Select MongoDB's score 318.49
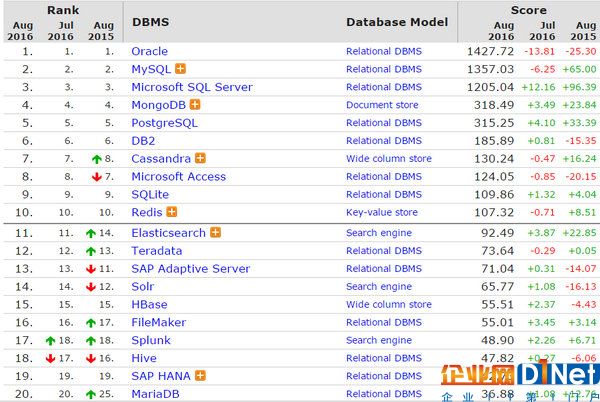This screenshot has width=600, height=402. tap(494, 105)
